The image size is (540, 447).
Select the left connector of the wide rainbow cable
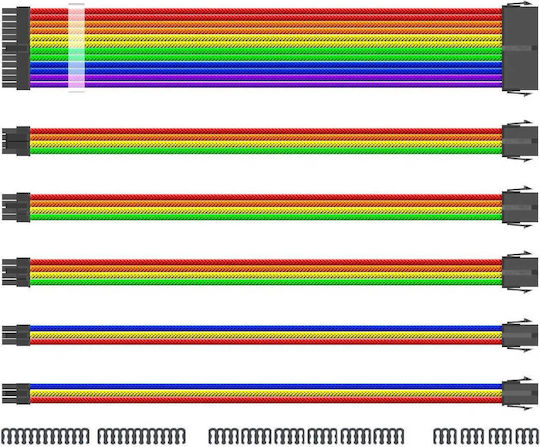point(16,48)
